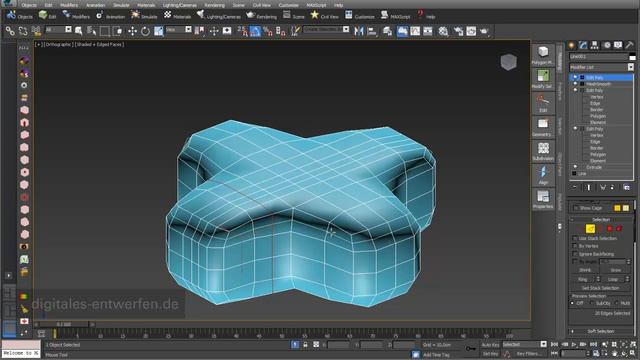
Task: Click the Get Stack Selection button
Action: point(601,288)
